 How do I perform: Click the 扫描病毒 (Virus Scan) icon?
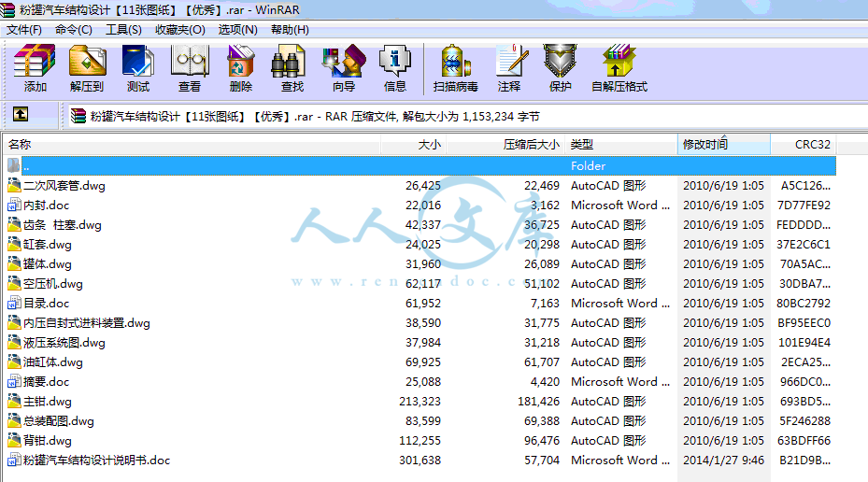point(456,61)
